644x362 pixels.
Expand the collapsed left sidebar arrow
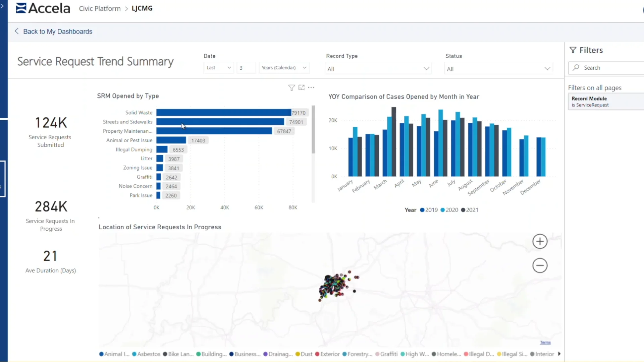[x=2, y=6]
